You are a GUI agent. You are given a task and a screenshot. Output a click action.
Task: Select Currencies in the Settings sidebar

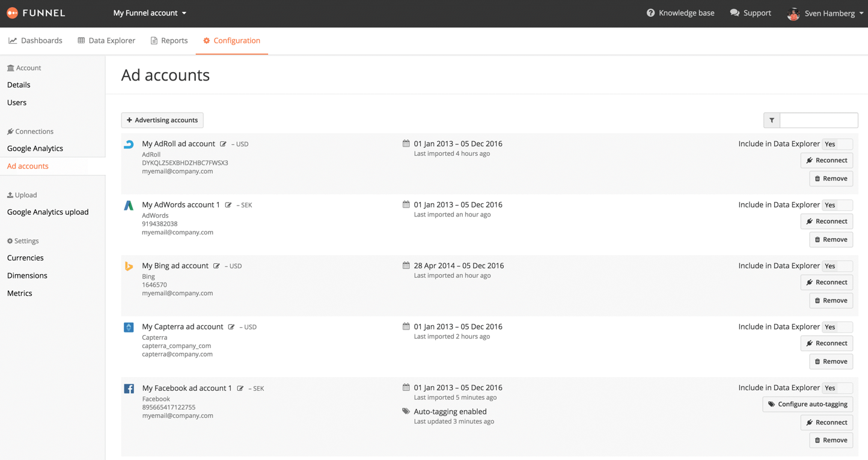[x=25, y=257]
